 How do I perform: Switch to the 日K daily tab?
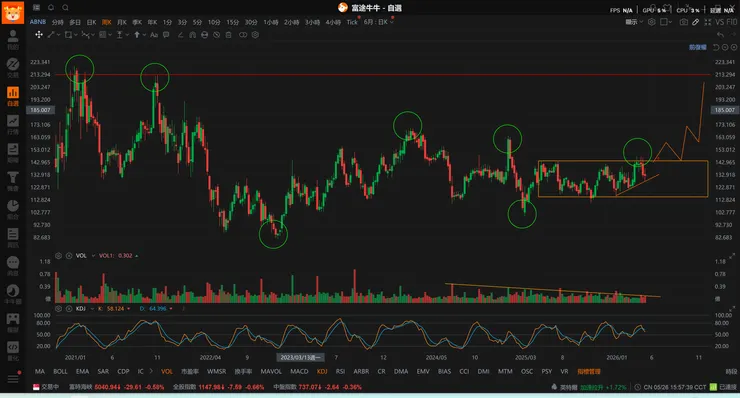point(92,22)
